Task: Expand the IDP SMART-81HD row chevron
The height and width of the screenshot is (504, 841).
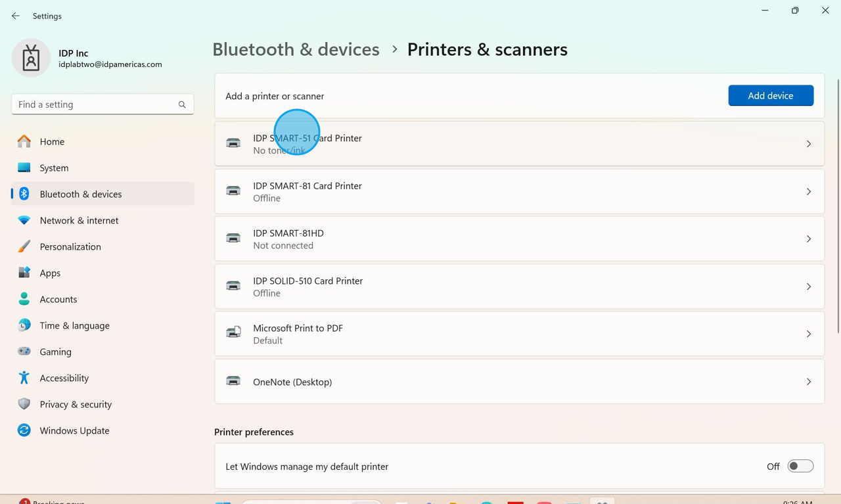Action: pyautogui.click(x=809, y=239)
